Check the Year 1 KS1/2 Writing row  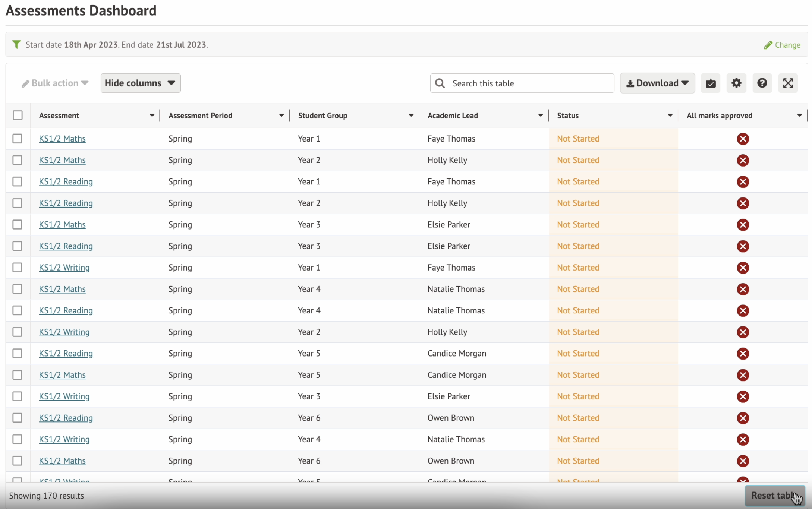(x=18, y=268)
